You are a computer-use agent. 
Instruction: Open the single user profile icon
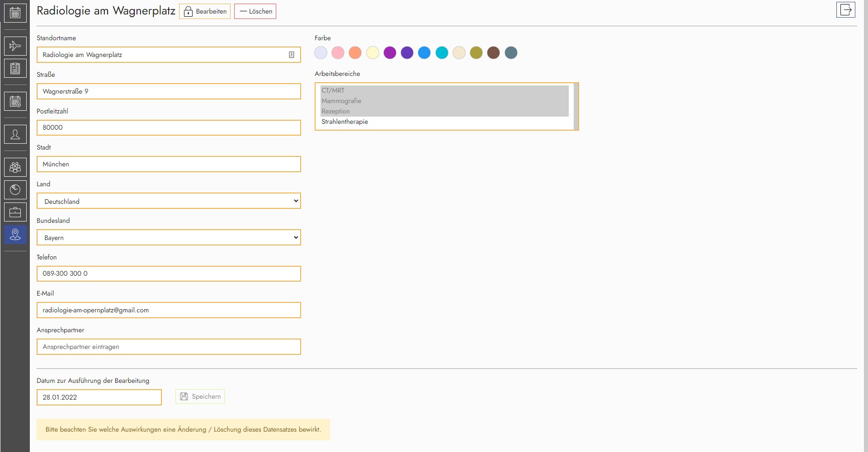(15, 134)
